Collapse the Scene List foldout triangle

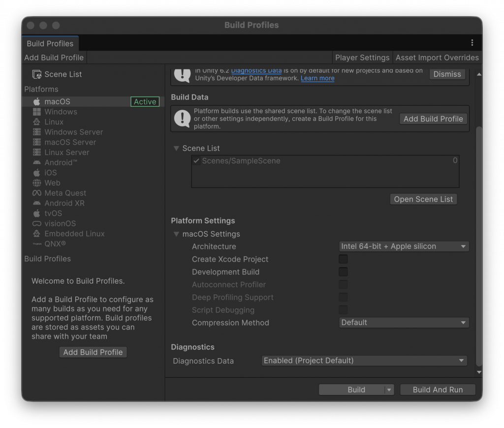pos(176,148)
